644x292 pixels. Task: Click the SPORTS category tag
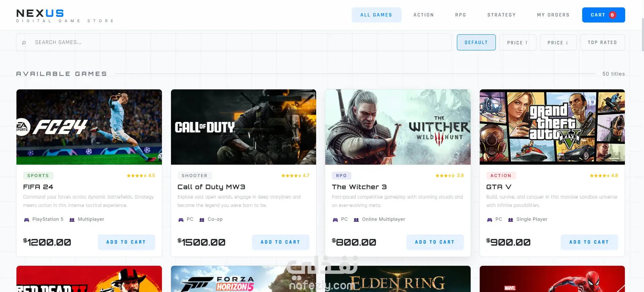click(x=38, y=176)
